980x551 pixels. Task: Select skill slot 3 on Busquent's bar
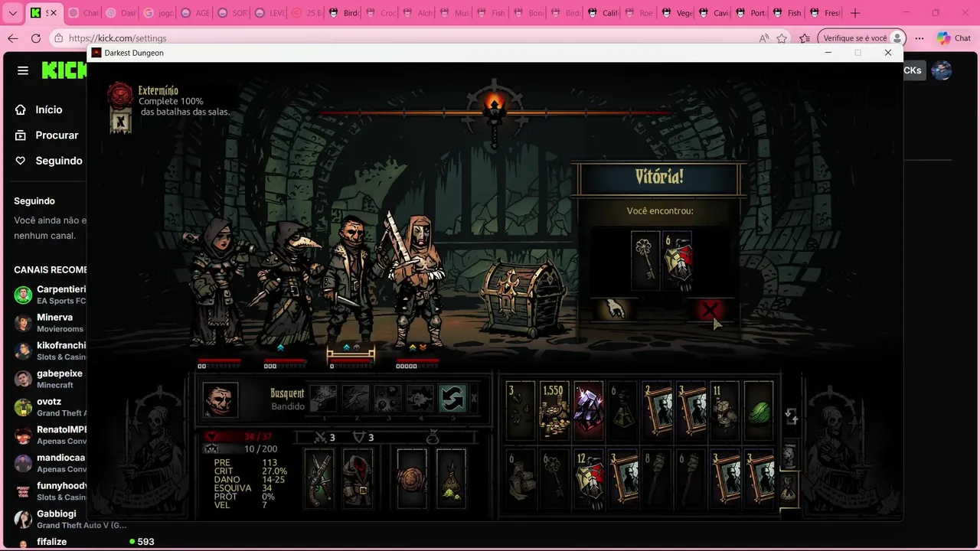(x=387, y=399)
